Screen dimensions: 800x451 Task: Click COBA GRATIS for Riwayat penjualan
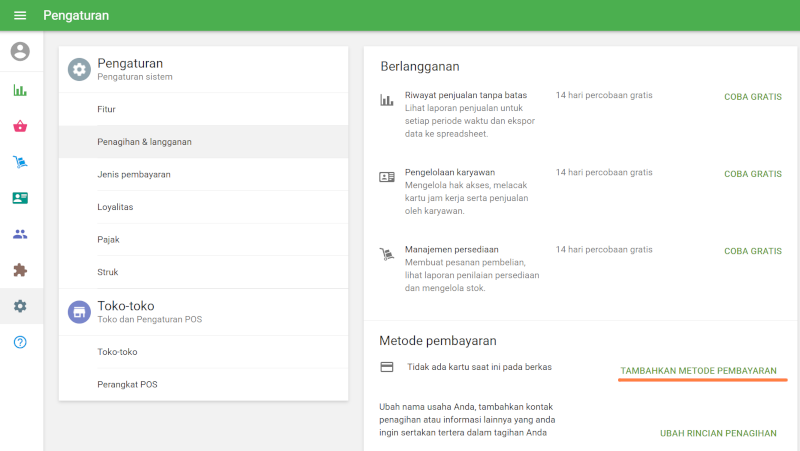pyautogui.click(x=752, y=97)
